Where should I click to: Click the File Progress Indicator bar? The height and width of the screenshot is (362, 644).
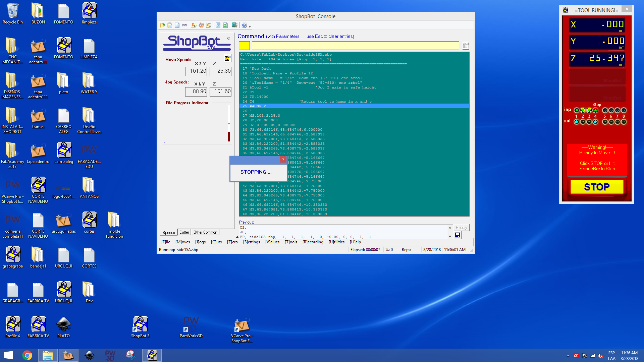click(229, 123)
